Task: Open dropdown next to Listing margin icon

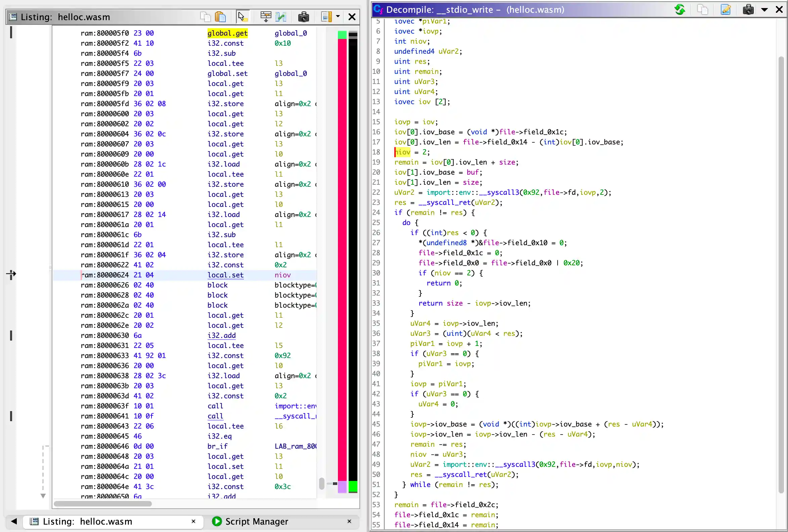Action: [x=338, y=16]
